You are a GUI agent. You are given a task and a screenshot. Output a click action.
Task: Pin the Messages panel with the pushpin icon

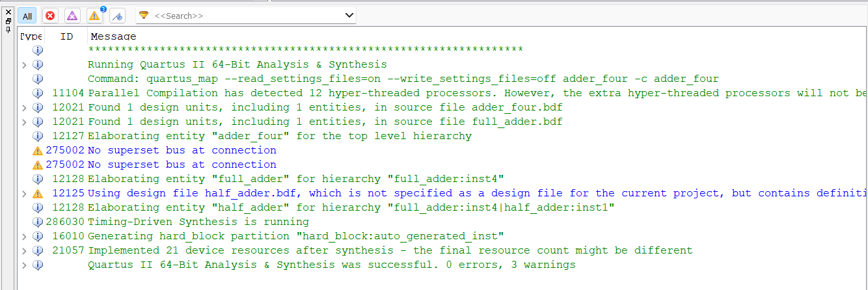coord(8,29)
